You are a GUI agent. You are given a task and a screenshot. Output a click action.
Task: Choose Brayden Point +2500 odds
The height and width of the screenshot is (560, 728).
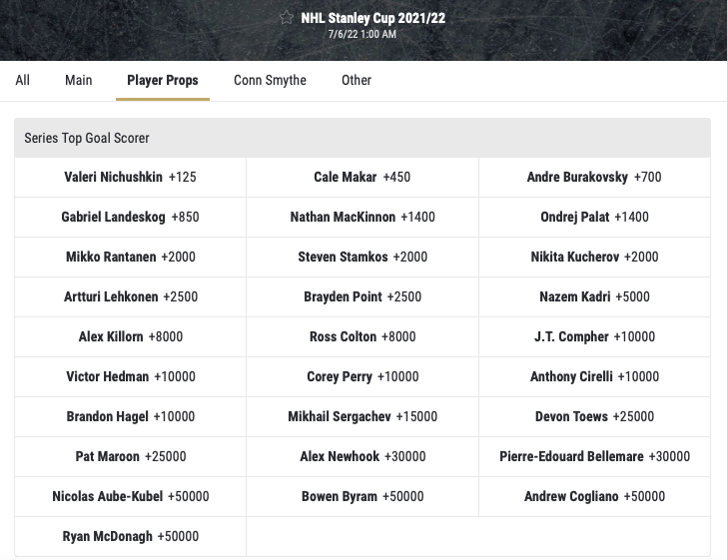tap(362, 296)
